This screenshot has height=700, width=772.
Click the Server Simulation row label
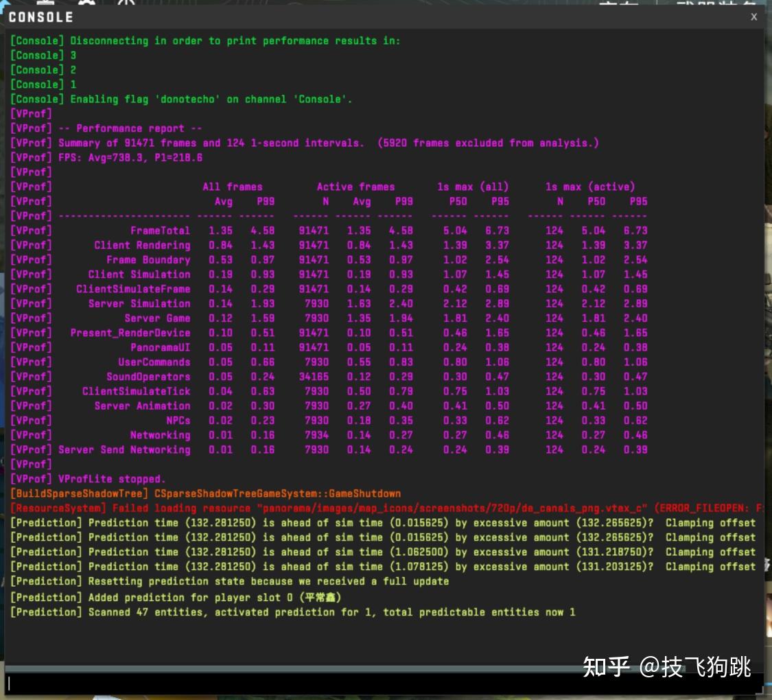(x=139, y=304)
